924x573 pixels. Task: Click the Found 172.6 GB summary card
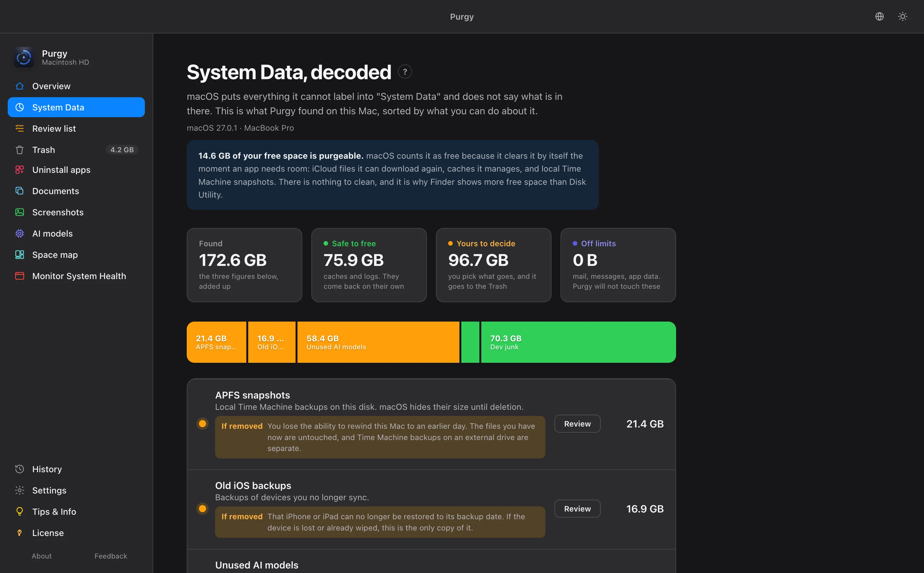point(244,265)
